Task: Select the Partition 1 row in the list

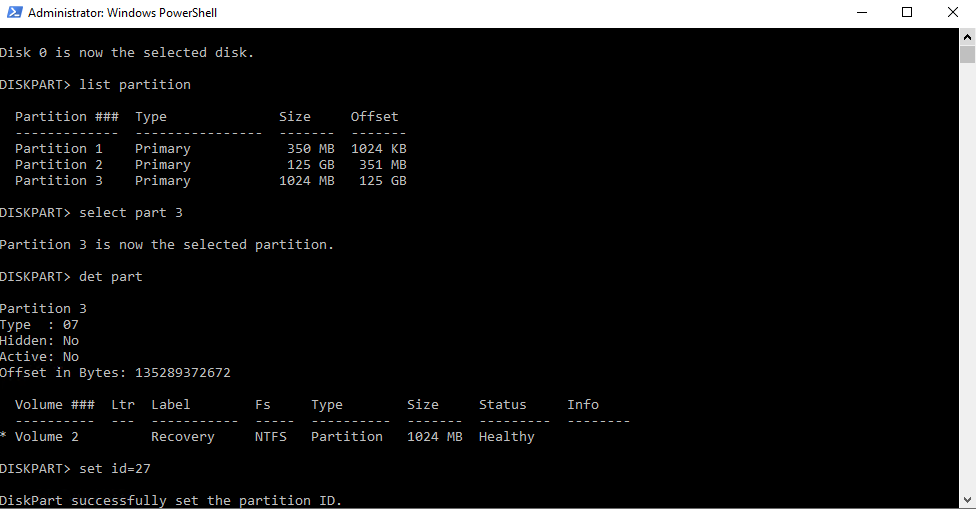Action: click(210, 149)
